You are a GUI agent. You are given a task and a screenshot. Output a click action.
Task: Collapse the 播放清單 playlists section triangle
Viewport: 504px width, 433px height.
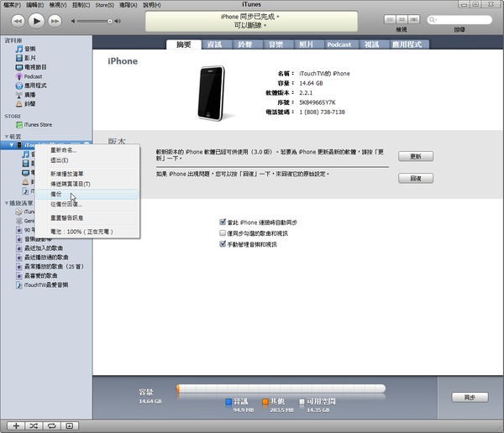click(x=7, y=203)
